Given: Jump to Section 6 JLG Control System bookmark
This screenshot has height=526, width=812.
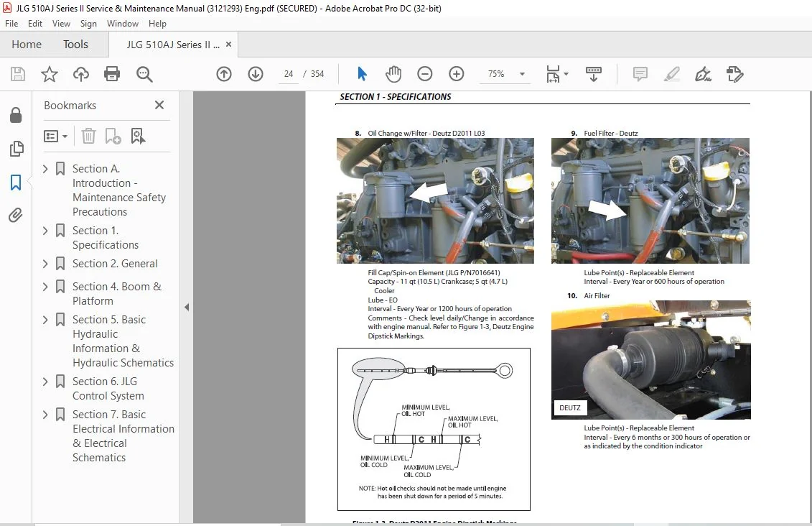Looking at the screenshot, I should click(108, 389).
